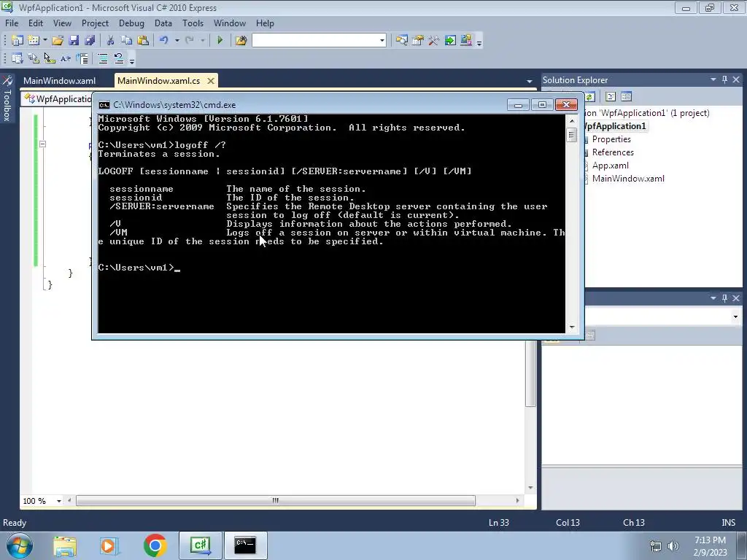Viewport: 747px width, 560px height.
Task: Select MainWindow.xaml in Solution Explorer tree
Action: pyautogui.click(x=628, y=179)
